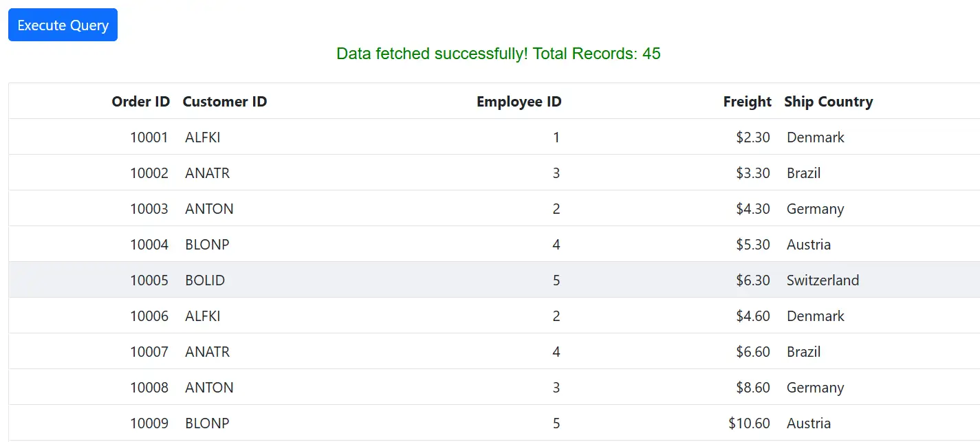
Task: Select Order ID cell 10009
Action: click(x=149, y=423)
